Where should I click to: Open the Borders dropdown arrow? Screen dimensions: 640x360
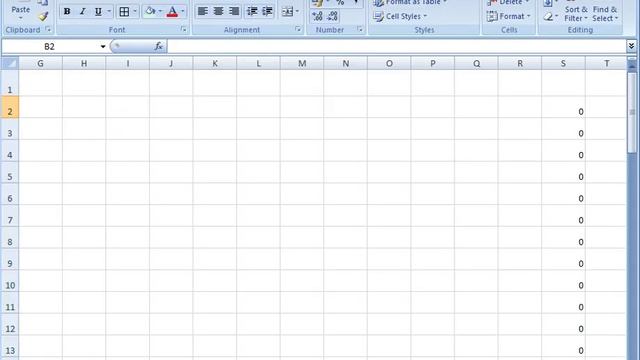click(x=135, y=11)
